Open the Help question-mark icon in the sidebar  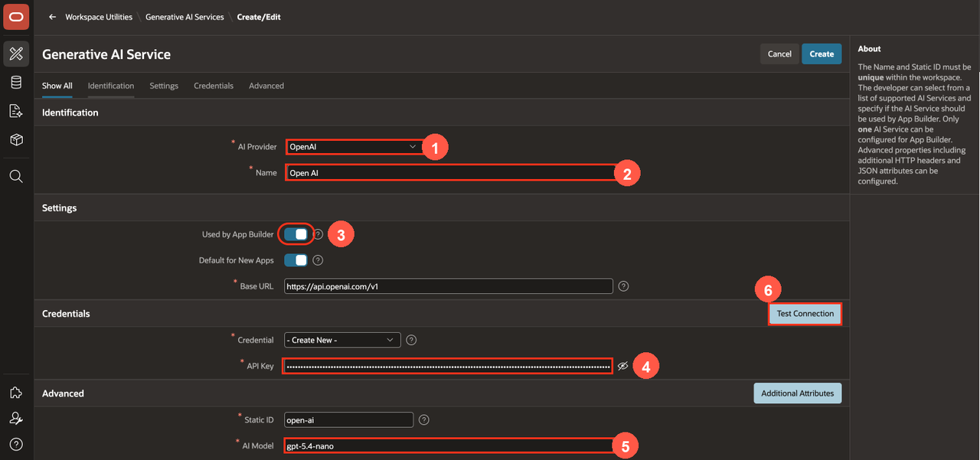16,444
